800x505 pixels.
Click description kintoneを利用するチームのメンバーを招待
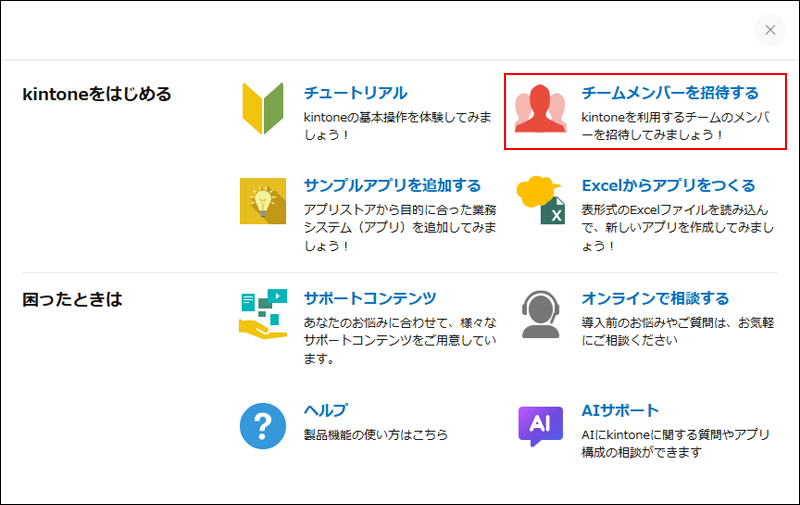click(x=676, y=126)
